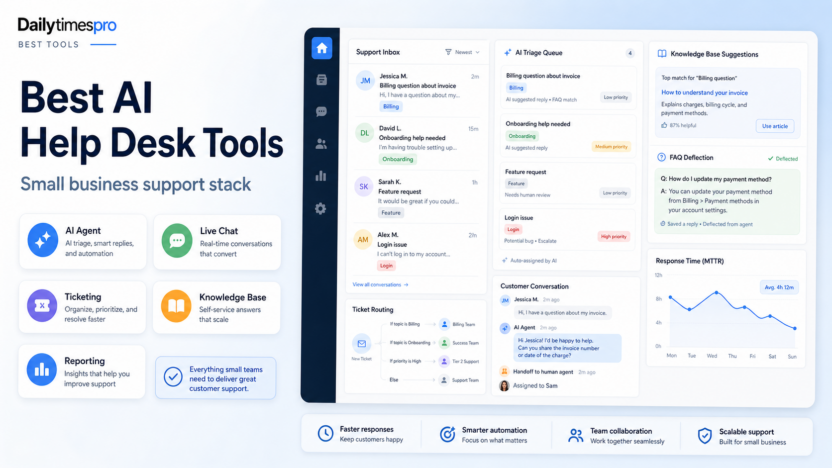Click the High priority badge

click(x=613, y=237)
